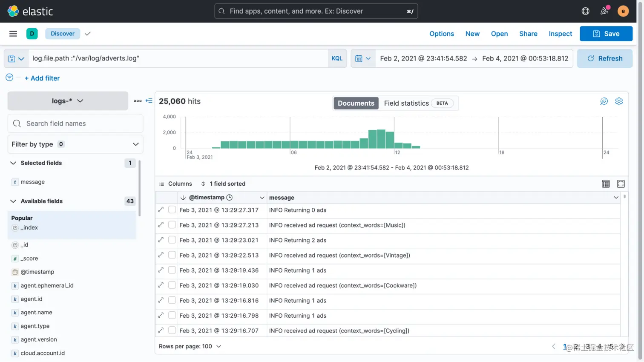Select checkbox for row 13:29:16.816
644x362 pixels.
coord(172,300)
